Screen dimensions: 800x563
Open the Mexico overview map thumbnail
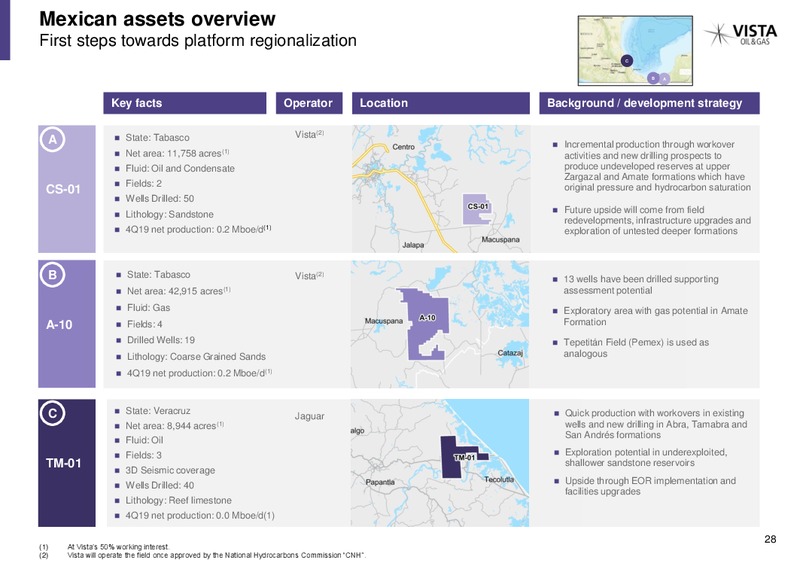[x=635, y=51]
